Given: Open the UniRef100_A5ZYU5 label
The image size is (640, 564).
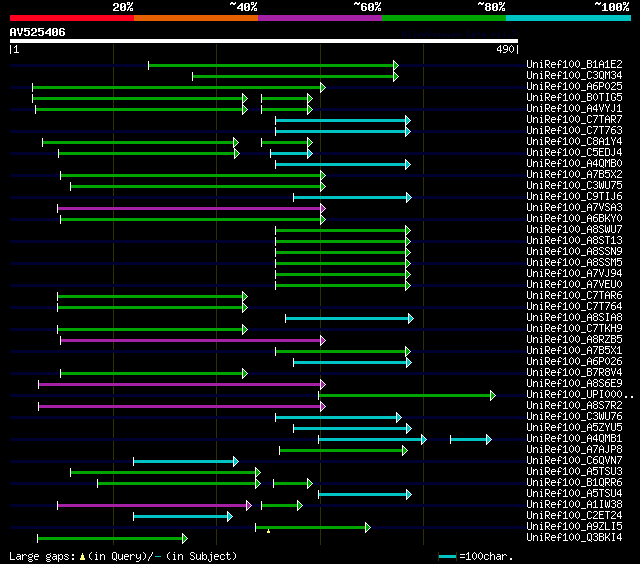Looking at the screenshot, I should 574,428.
